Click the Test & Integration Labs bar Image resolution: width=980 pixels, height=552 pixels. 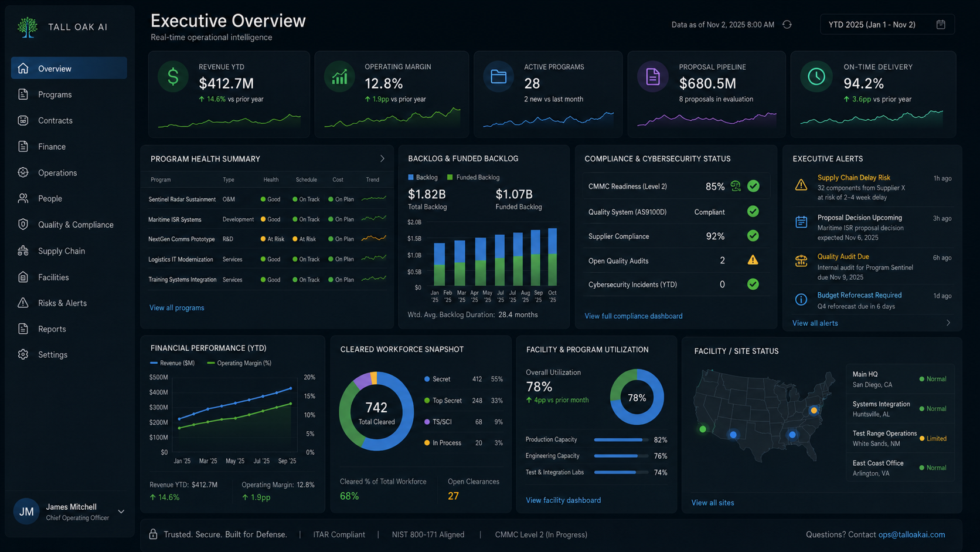621,472
